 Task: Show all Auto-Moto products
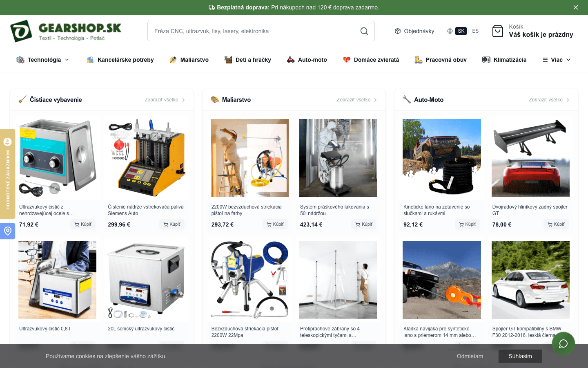pyautogui.click(x=548, y=100)
